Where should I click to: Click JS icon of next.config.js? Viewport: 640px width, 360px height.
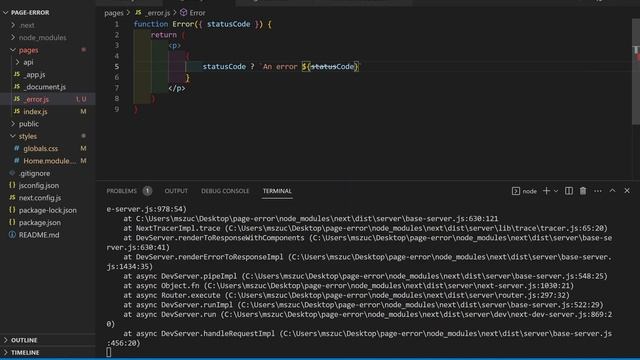(12, 197)
